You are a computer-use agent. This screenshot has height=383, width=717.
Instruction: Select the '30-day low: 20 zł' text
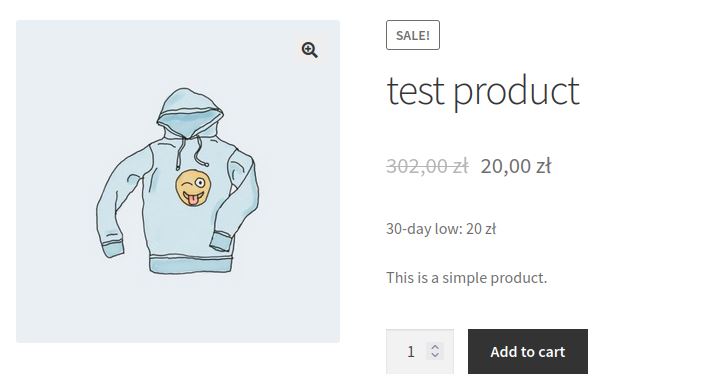pyautogui.click(x=441, y=229)
